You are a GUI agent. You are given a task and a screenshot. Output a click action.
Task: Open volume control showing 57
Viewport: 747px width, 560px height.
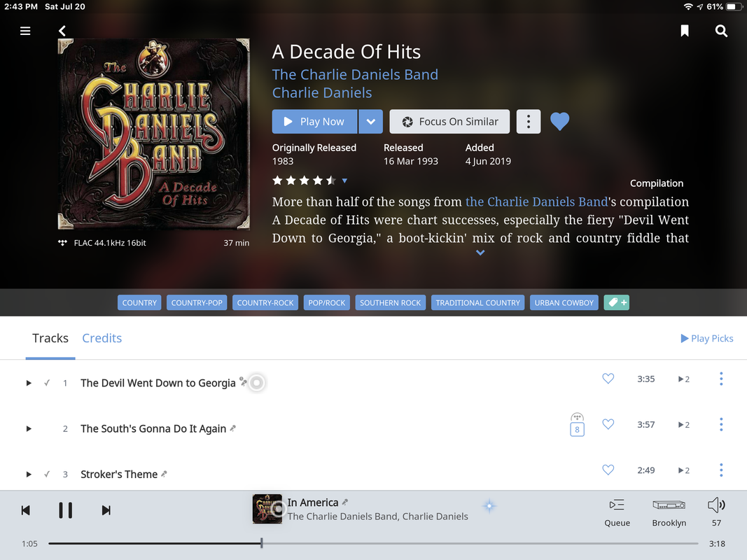716,512
